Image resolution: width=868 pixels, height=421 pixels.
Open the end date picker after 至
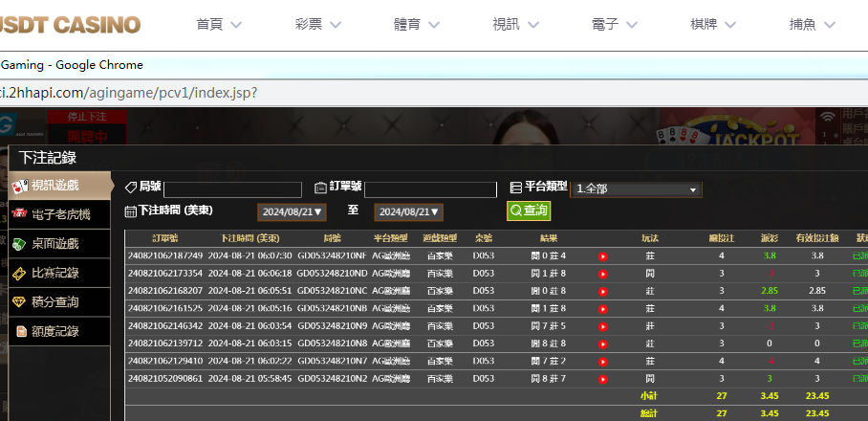click(408, 211)
